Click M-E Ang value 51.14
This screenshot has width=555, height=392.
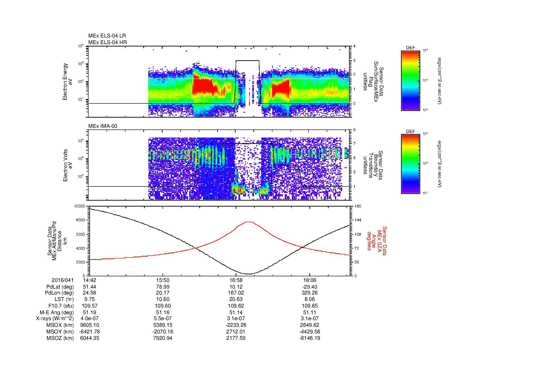tap(236, 312)
